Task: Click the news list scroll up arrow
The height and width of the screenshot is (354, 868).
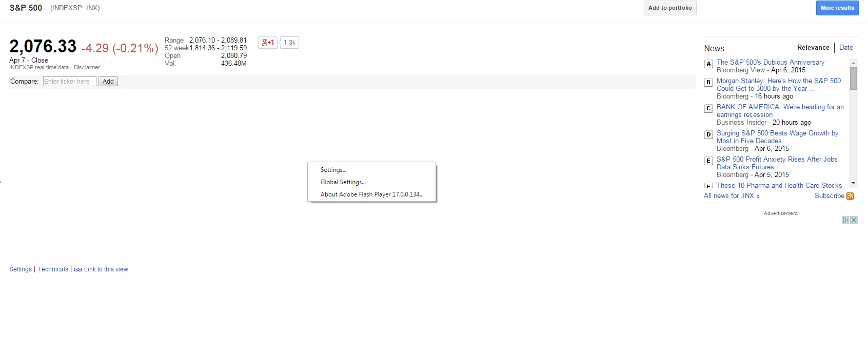Action: pyautogui.click(x=854, y=63)
